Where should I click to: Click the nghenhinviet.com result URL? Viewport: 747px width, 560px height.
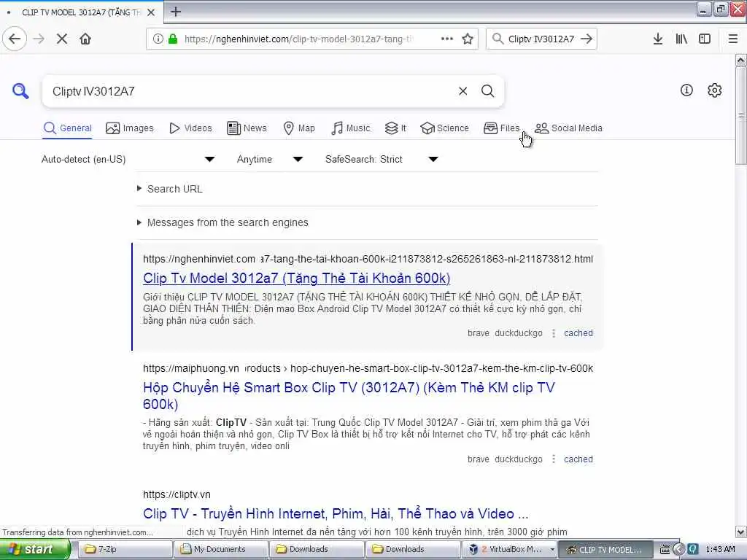point(368,259)
